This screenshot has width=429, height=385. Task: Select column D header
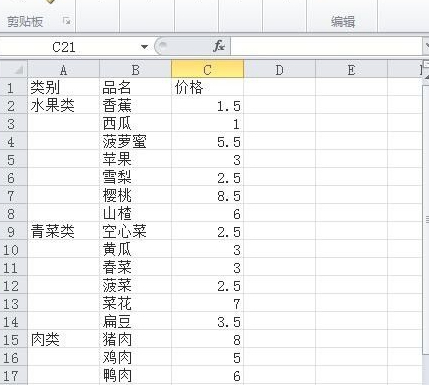click(x=279, y=70)
